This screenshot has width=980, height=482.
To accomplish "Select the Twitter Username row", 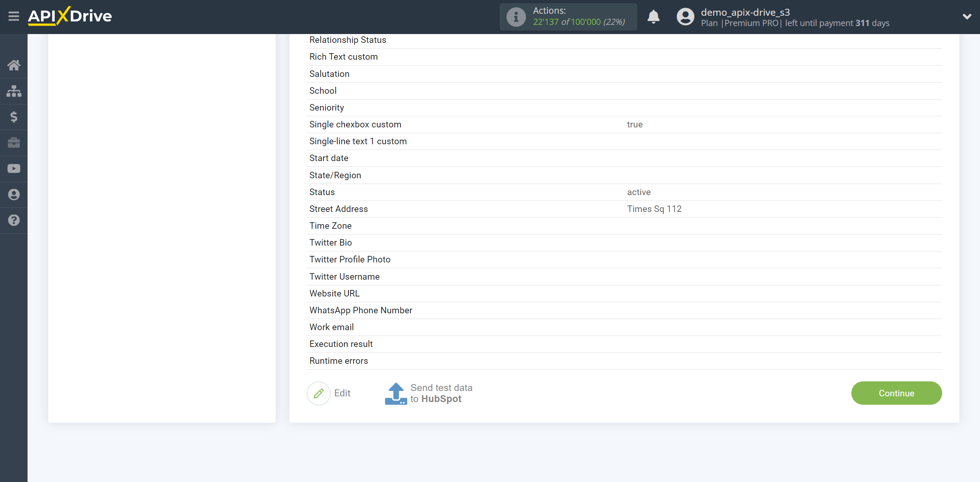I will 624,277.
